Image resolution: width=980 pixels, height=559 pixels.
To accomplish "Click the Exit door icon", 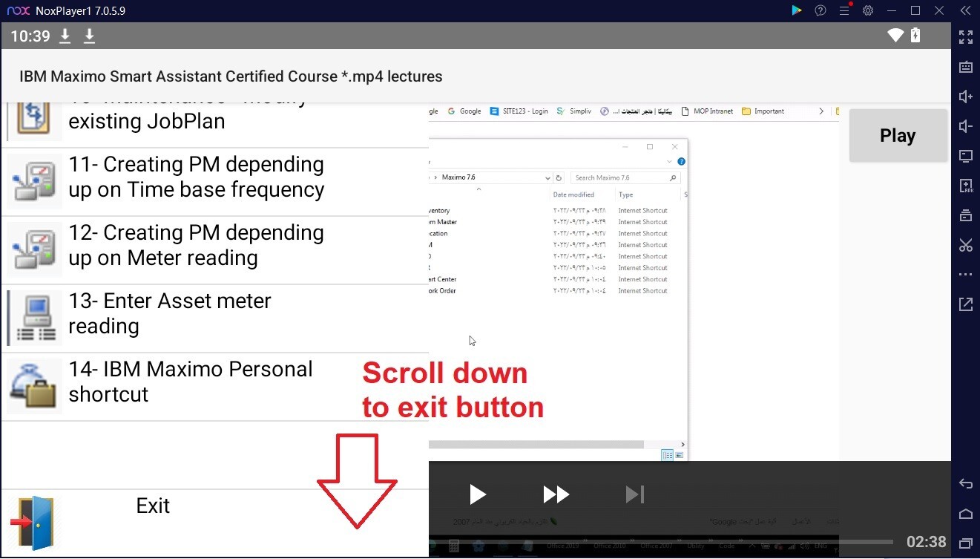I will coord(32,523).
